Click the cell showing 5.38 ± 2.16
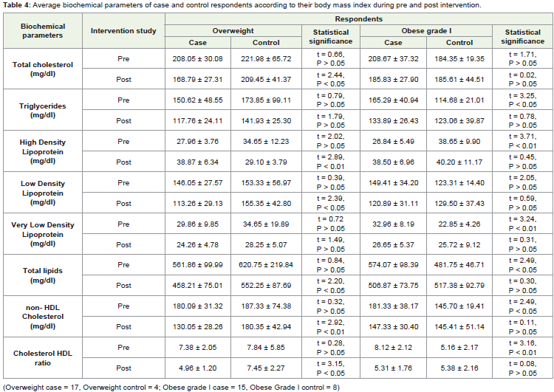Viewport: 554px width, 392px height. pos(459,368)
